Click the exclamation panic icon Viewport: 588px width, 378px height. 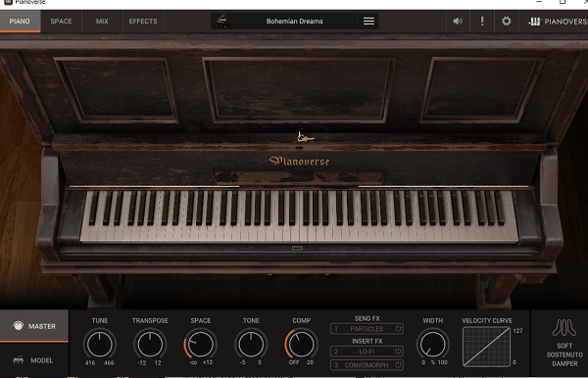click(x=482, y=21)
